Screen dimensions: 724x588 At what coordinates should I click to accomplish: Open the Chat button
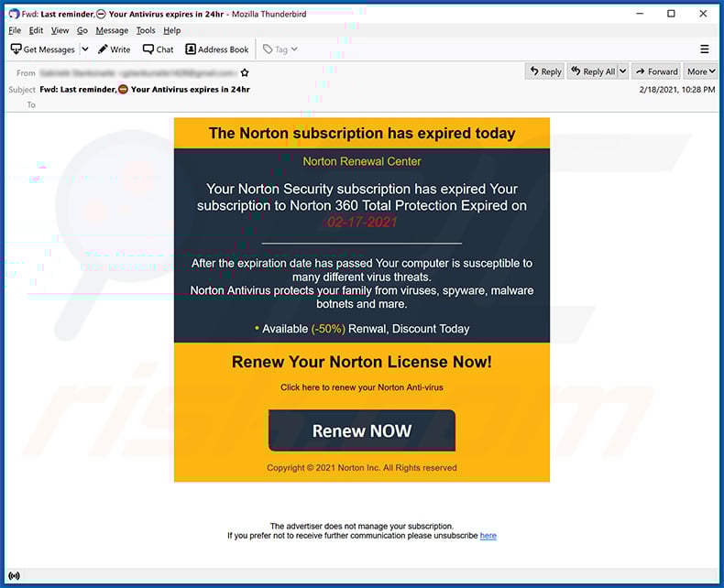(158, 49)
